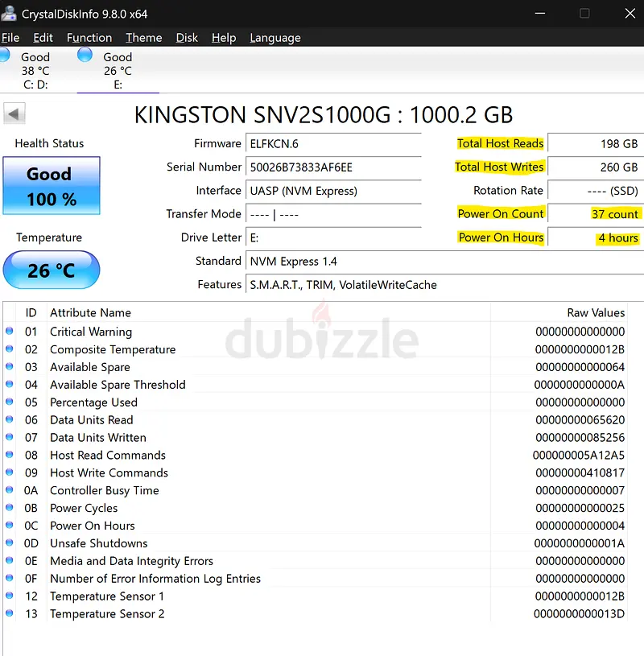Click status orb beside Percentage Used row
This screenshot has width=644, height=656.
[10, 402]
